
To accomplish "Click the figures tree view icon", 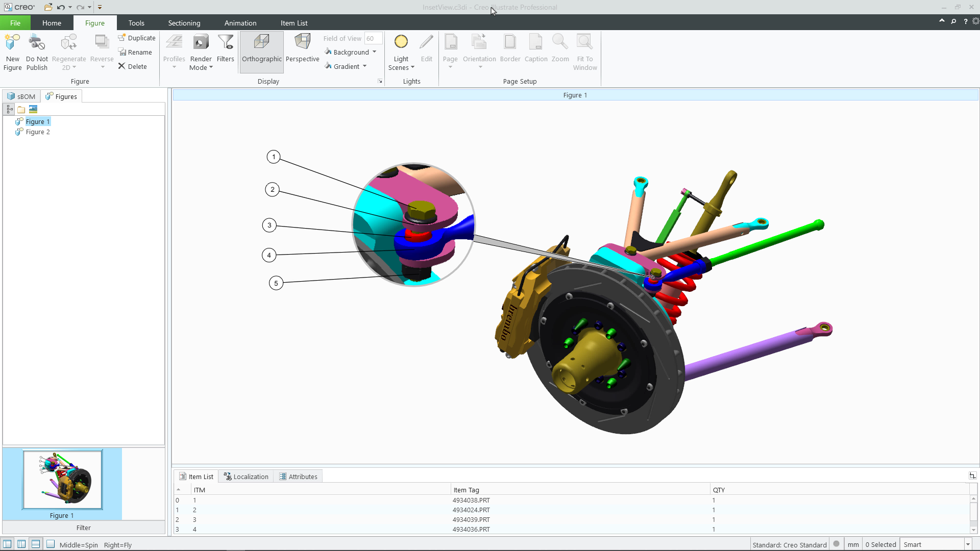I will [9, 109].
